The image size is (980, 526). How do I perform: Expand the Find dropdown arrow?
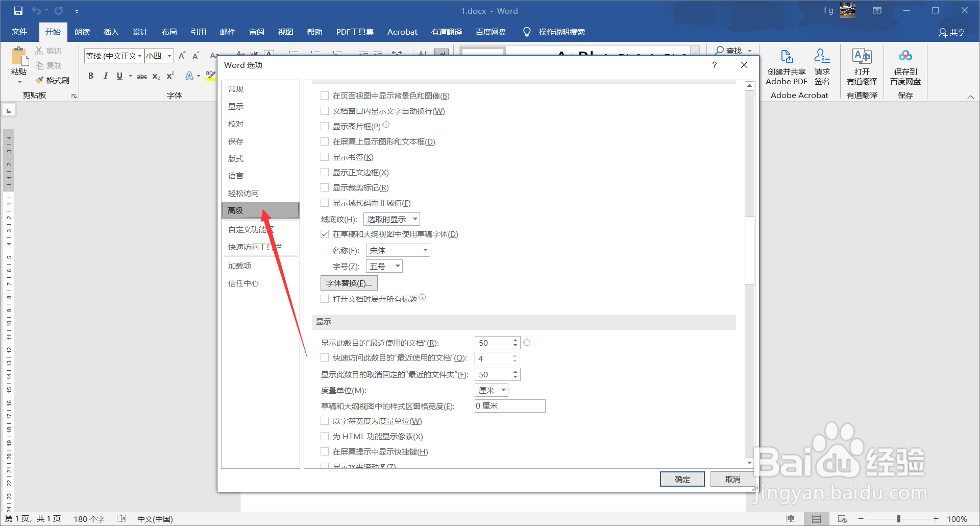pyautogui.click(x=750, y=51)
